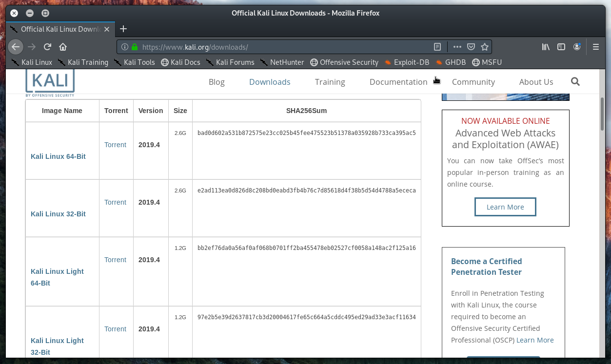Open the Downloads menu item
The height and width of the screenshot is (364, 611).
270,82
